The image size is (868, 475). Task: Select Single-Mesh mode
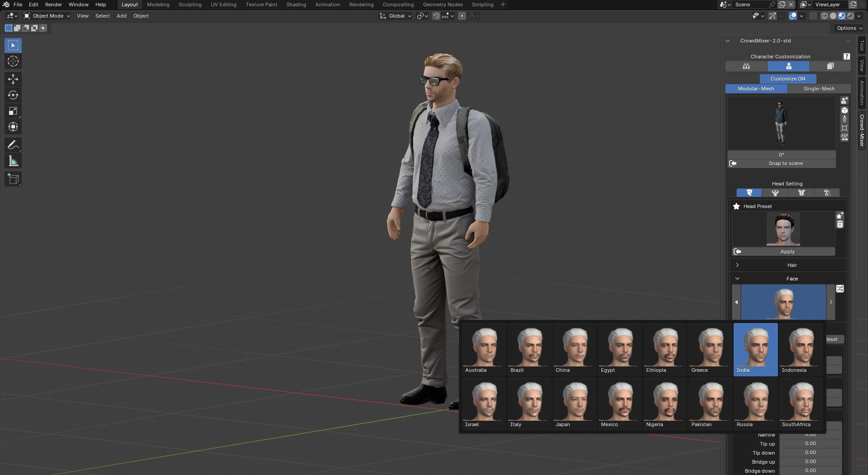819,89
